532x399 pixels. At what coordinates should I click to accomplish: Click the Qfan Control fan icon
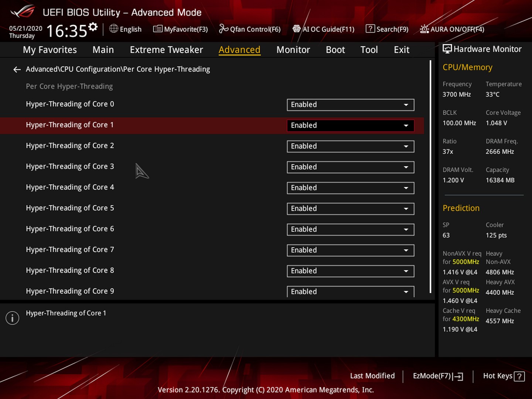[224, 28]
